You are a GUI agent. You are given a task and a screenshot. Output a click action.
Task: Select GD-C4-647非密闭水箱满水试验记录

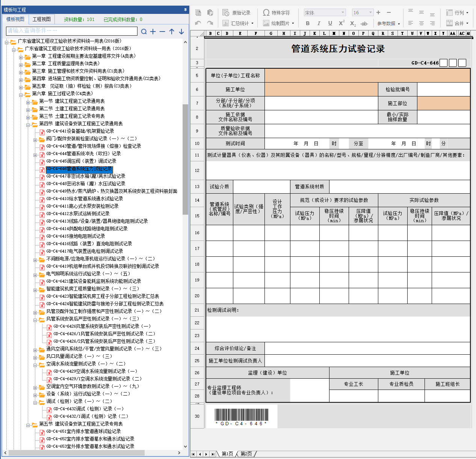pyautogui.click(x=86, y=176)
